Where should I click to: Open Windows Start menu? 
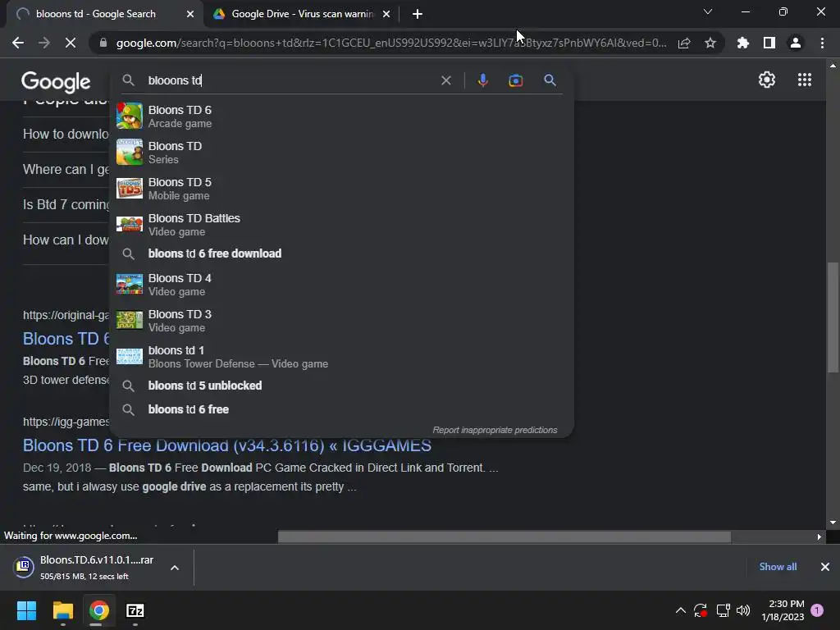[x=26, y=610]
